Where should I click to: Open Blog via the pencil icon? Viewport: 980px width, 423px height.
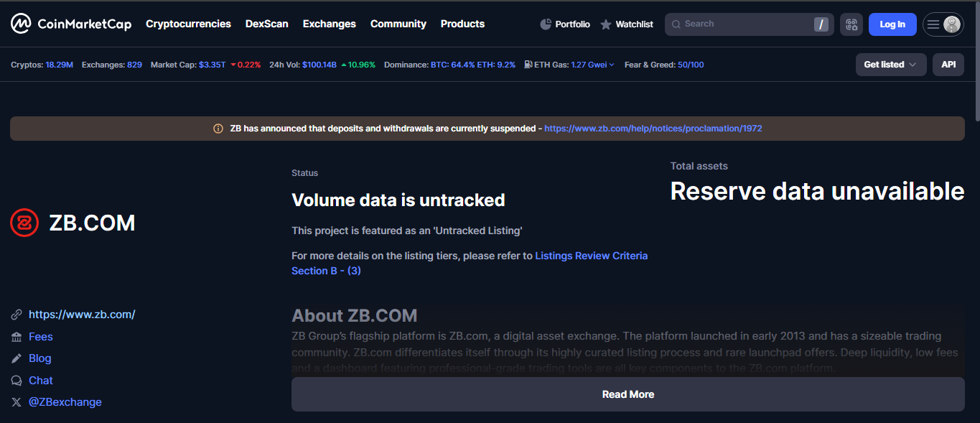pos(16,358)
